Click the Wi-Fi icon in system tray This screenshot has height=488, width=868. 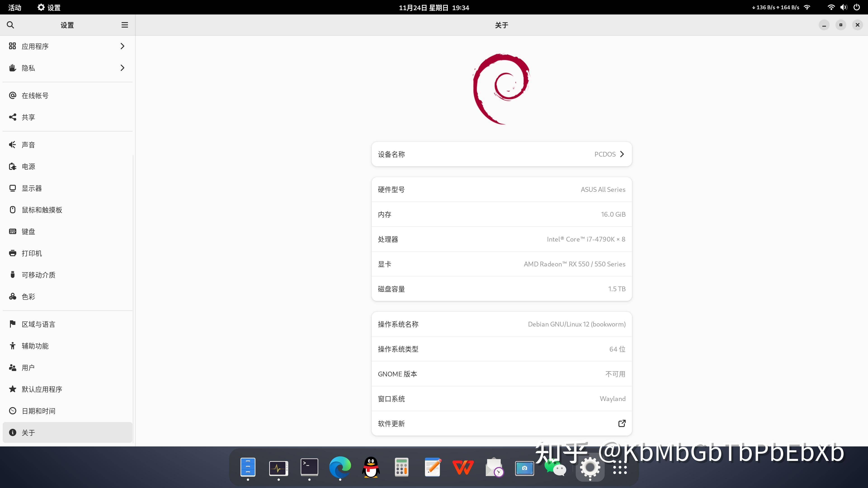coord(831,7)
